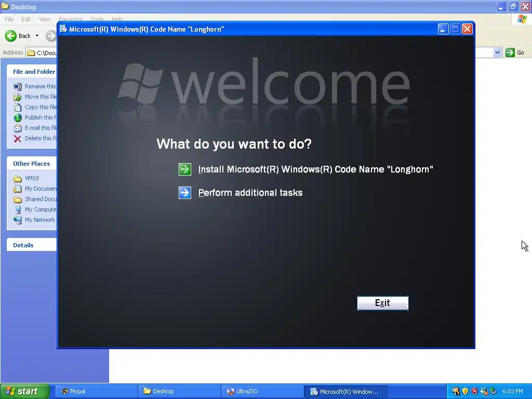Click yellow security shield tray icon
532x399 pixels.
(465, 392)
